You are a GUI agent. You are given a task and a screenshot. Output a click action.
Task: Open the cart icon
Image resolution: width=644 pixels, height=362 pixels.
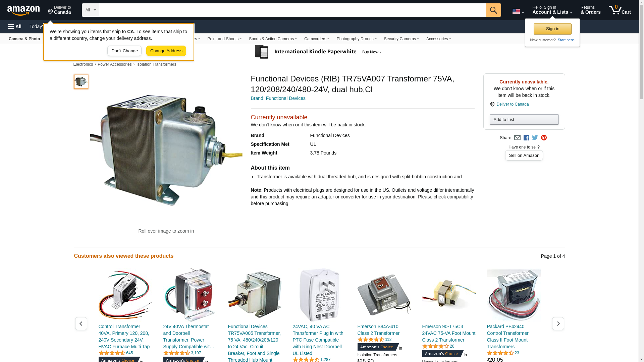pos(620,10)
